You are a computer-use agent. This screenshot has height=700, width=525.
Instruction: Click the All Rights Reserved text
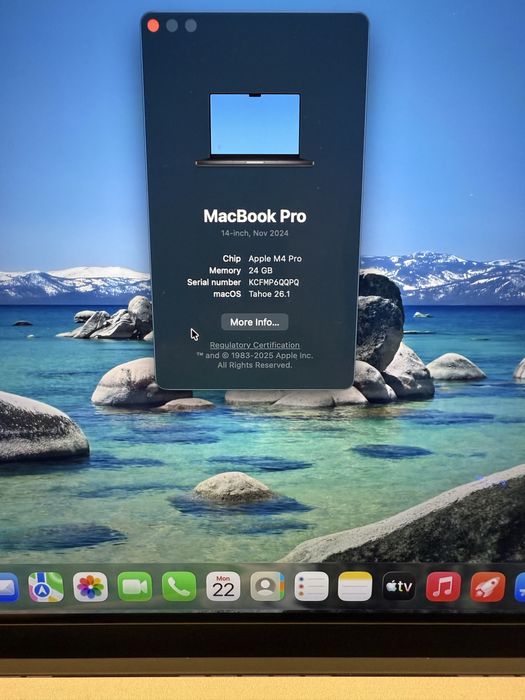pyautogui.click(x=254, y=365)
